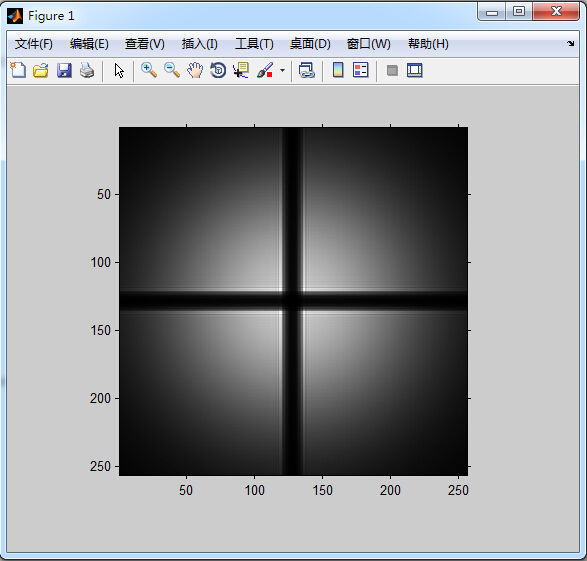Dock figure using the corner arrow
The width and height of the screenshot is (587, 561).
(570, 43)
